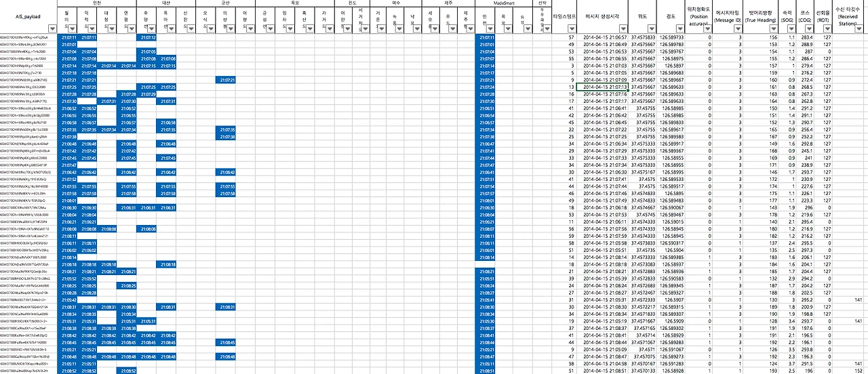Open filter dropdown for 타임스탬프 column
This screenshot has height=374, width=868.
[x=571, y=30]
